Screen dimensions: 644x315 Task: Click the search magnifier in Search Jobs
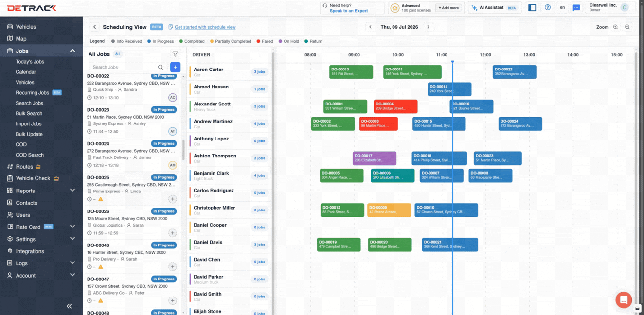[161, 67]
